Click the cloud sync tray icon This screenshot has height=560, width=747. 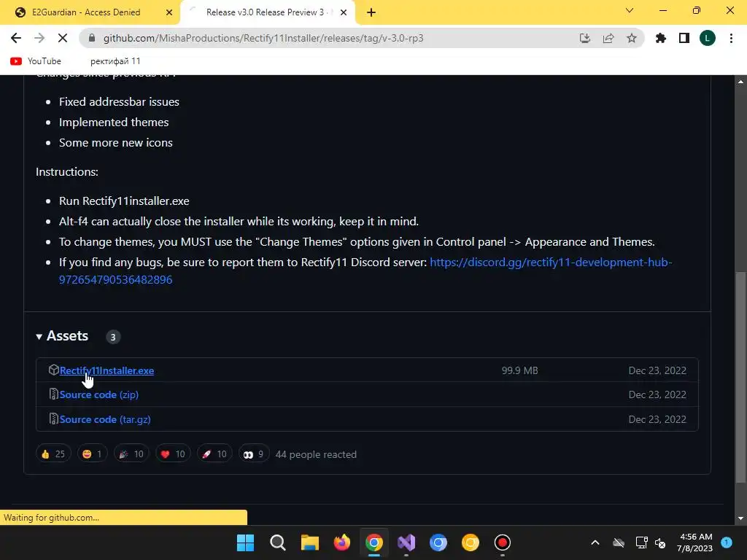tap(619, 542)
